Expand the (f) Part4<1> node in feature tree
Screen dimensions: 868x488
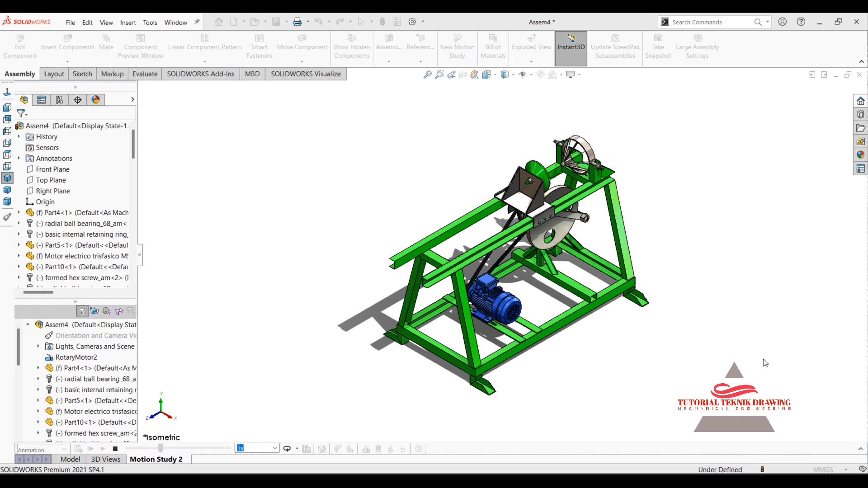(19, 212)
